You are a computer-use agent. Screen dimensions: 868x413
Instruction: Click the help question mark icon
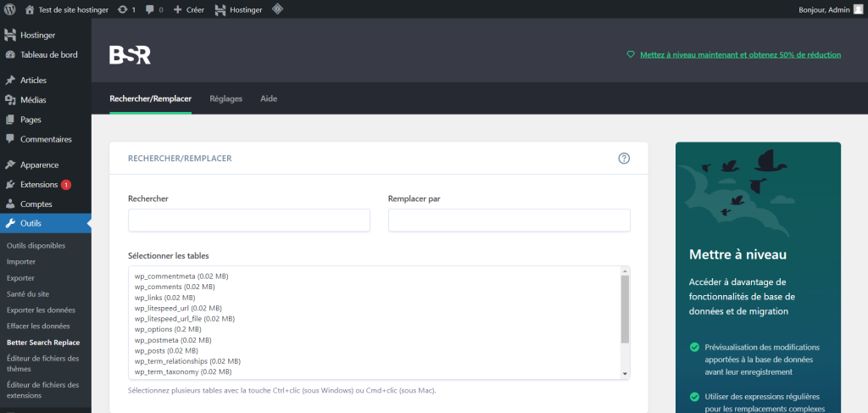[x=624, y=158]
